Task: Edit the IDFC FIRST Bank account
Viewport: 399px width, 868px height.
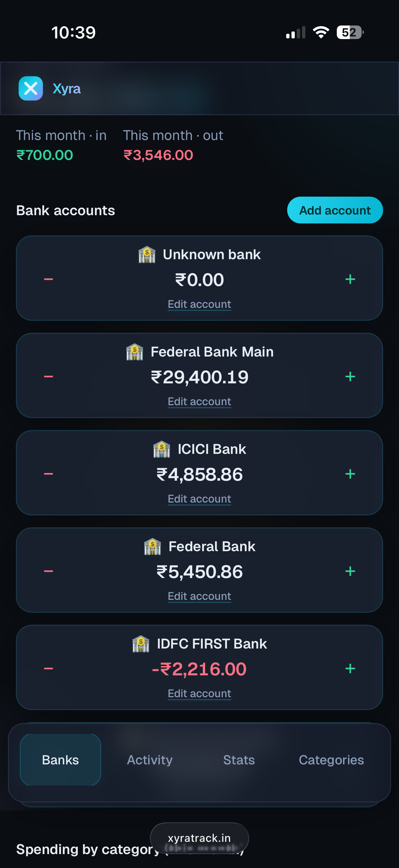Action: pyautogui.click(x=199, y=694)
